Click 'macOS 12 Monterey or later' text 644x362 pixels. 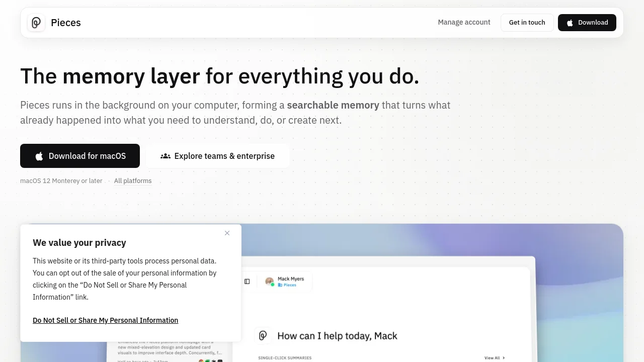61,181
